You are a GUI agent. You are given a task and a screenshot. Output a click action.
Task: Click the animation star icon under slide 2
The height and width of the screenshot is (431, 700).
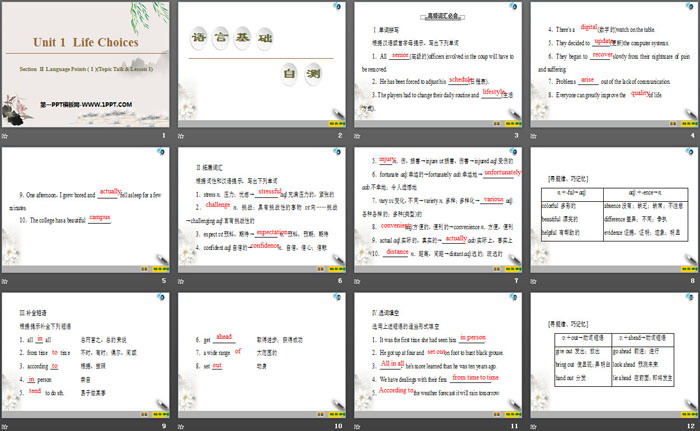[181, 136]
